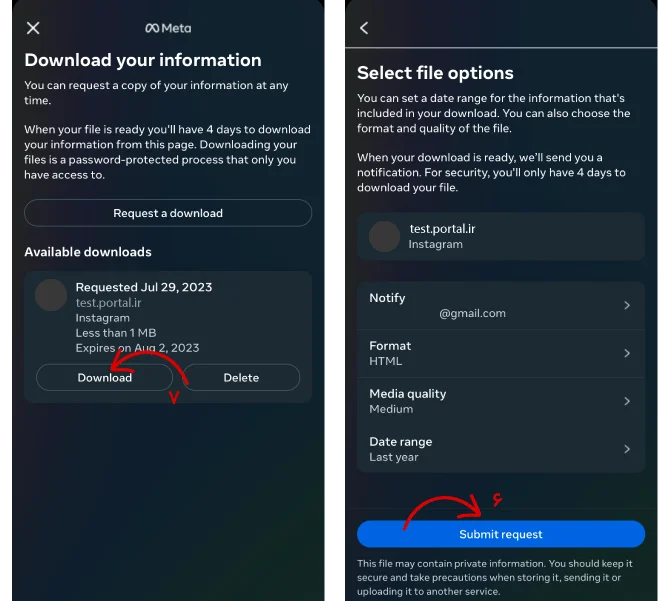Close the Download your information screen
The width and height of the screenshot is (671, 601).
point(33,28)
